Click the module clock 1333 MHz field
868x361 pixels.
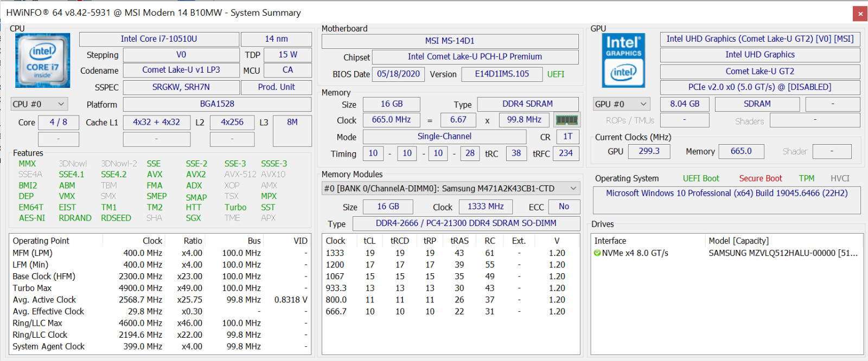point(486,207)
